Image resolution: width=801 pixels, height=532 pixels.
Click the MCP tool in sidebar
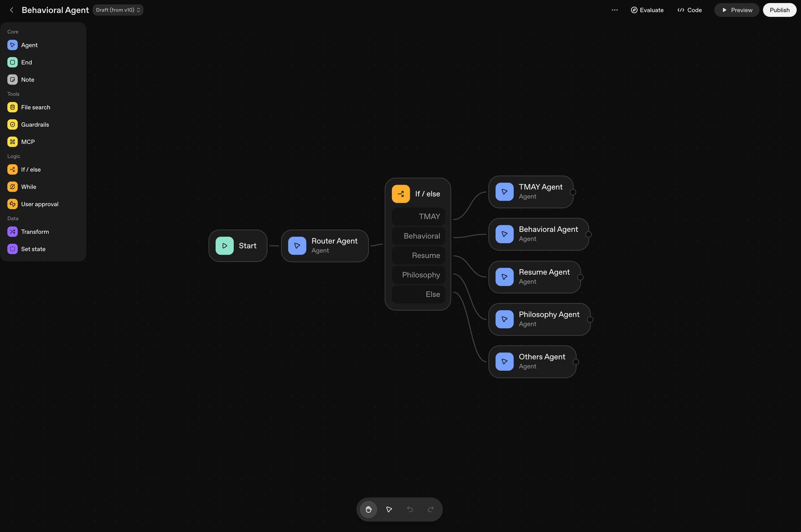pyautogui.click(x=28, y=142)
